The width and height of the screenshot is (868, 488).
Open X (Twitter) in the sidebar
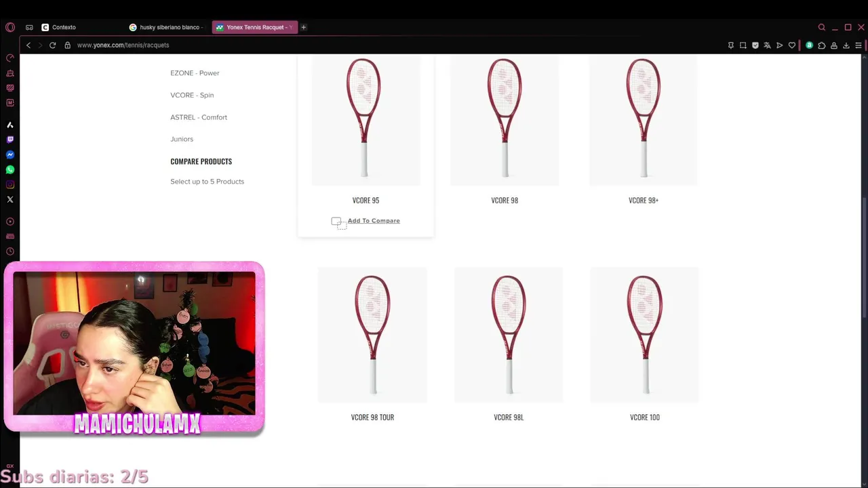[10, 199]
